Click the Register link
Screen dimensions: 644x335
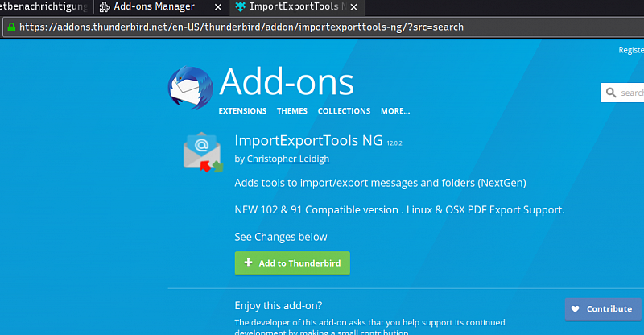point(631,50)
